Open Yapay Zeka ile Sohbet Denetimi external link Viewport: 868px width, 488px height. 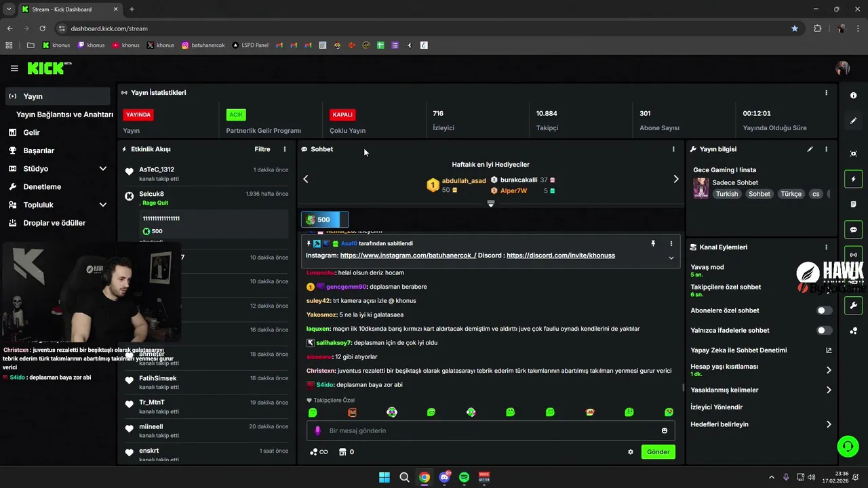click(829, 350)
